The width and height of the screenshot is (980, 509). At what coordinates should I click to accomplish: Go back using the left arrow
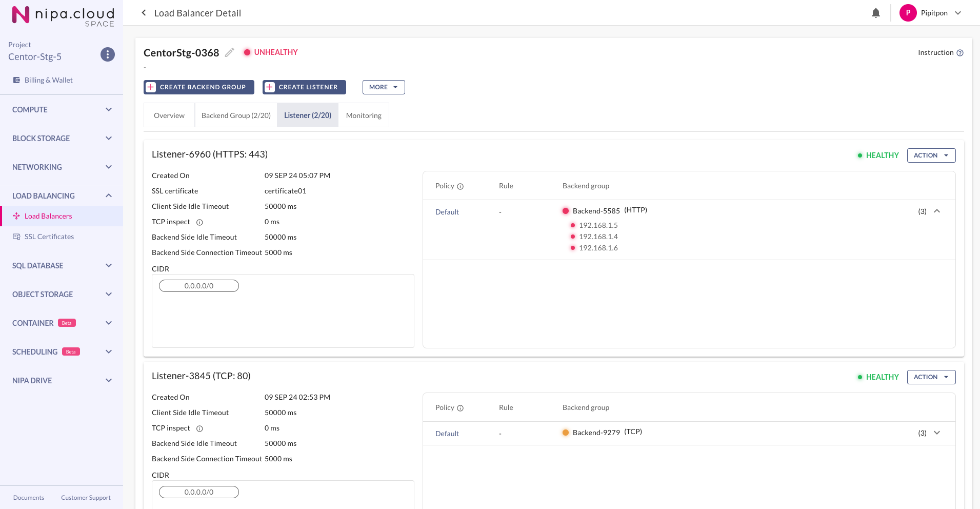click(x=144, y=13)
